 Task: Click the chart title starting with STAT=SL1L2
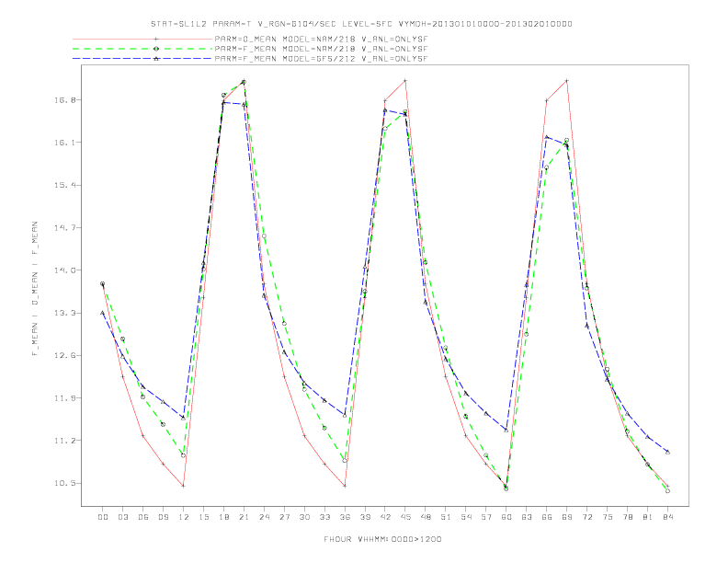pos(361,24)
